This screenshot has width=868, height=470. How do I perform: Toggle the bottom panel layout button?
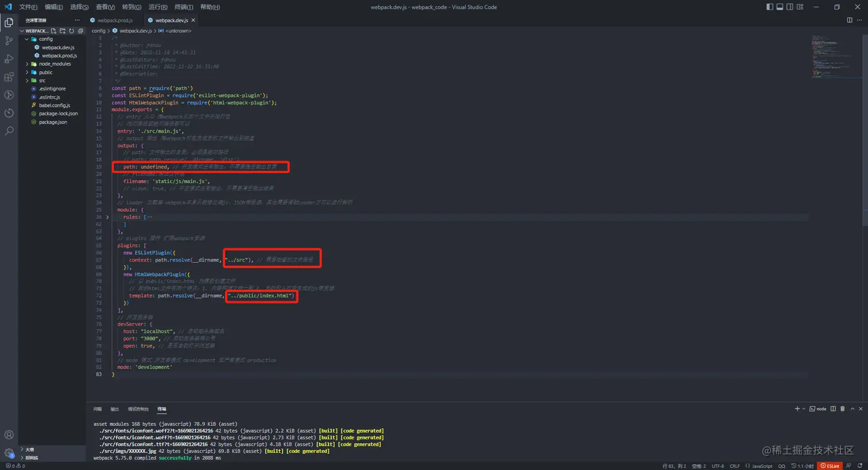tap(780, 7)
